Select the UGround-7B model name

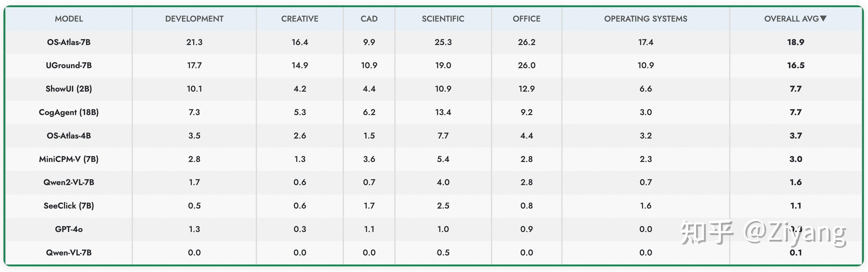[x=69, y=65]
